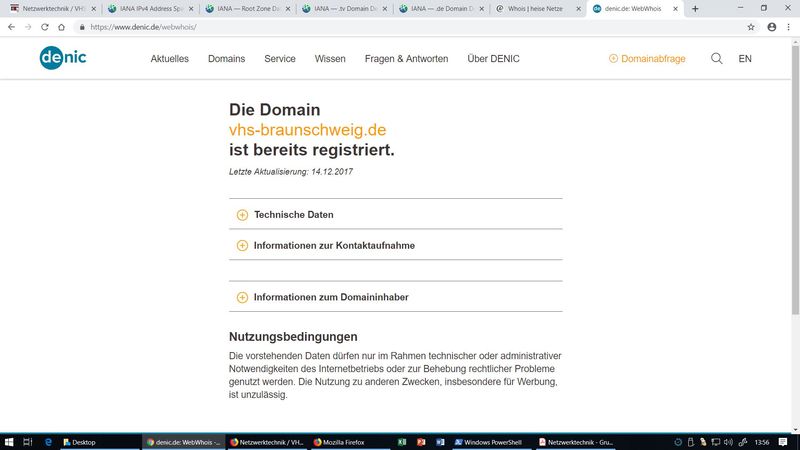The height and width of the screenshot is (450, 800).
Task: Open the notification center icon
Action: [783, 442]
